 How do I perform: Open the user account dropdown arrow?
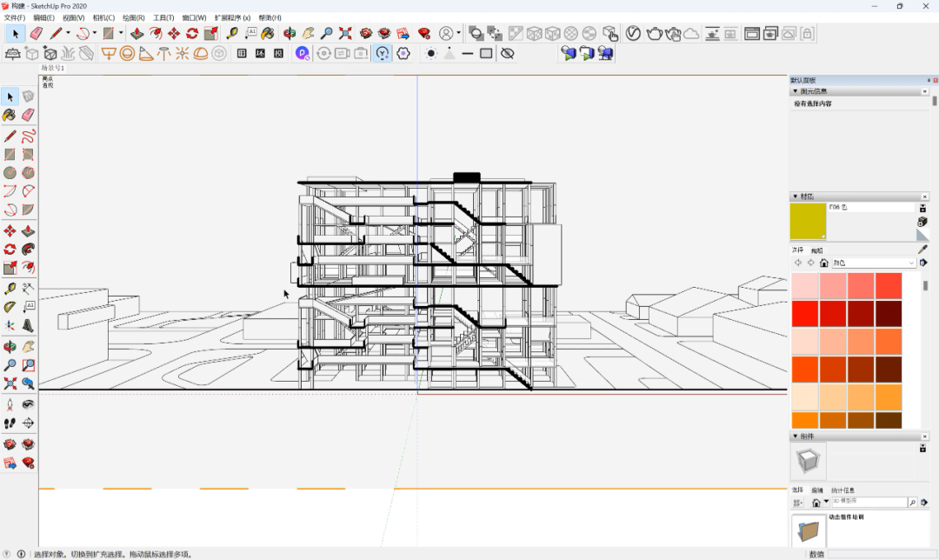pyautogui.click(x=459, y=34)
